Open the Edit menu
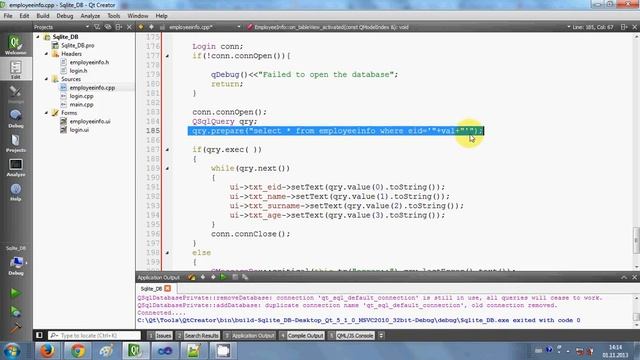The height and width of the screenshot is (360, 640). (x=24, y=16)
